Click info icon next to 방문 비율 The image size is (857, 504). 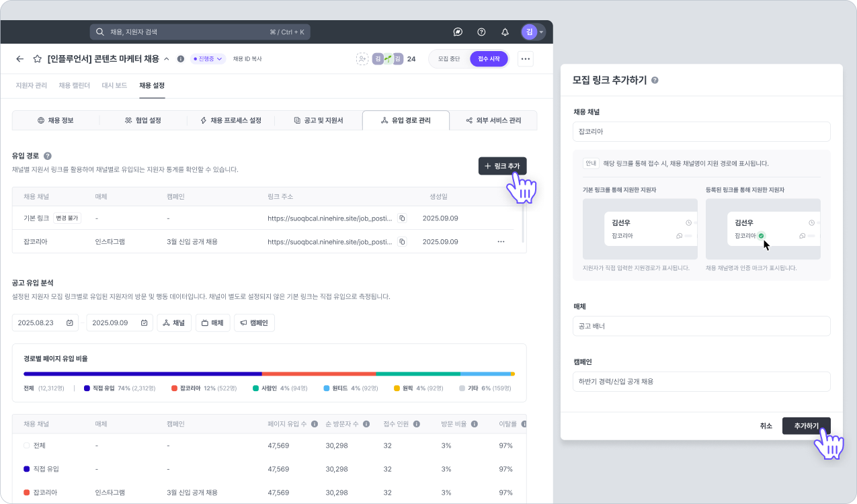coord(475,424)
